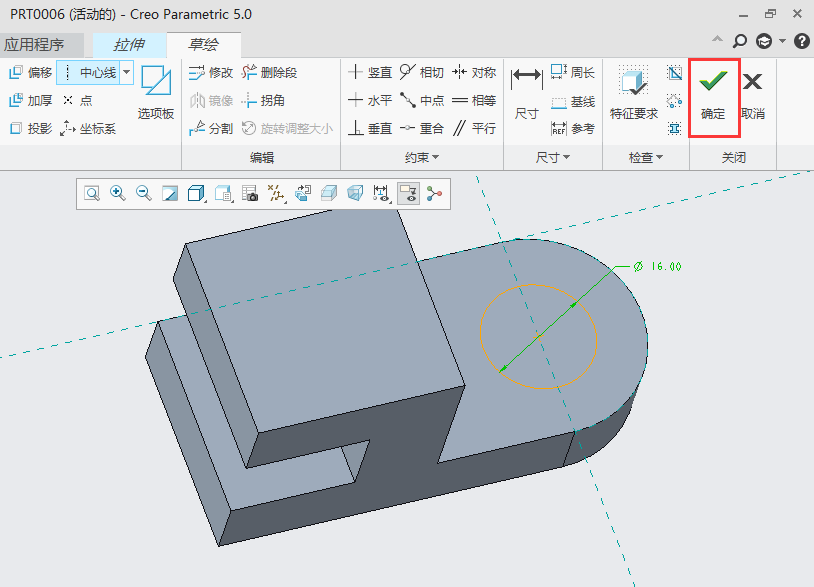Select the 尺寸 dimension tool
814x587 pixels.
[526, 94]
